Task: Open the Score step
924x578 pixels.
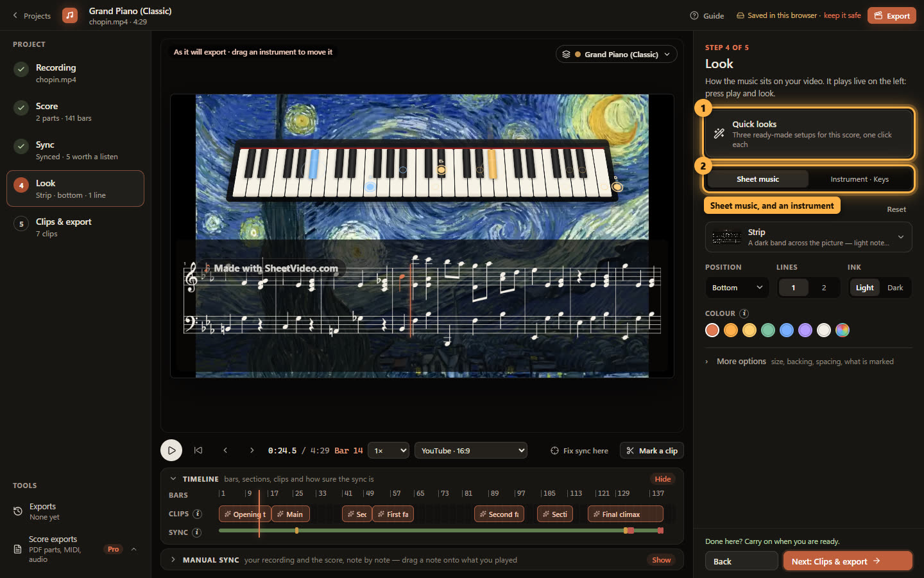Action: click(75, 112)
